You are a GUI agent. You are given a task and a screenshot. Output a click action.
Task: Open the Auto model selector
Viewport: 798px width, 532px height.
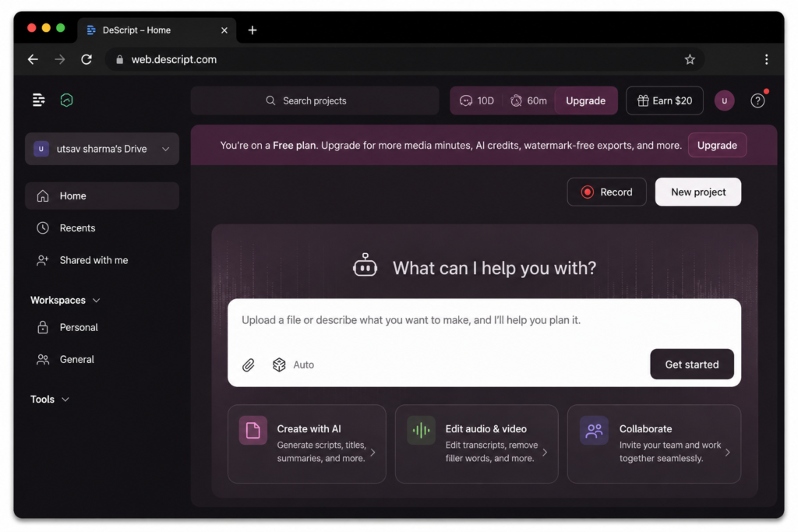(293, 365)
